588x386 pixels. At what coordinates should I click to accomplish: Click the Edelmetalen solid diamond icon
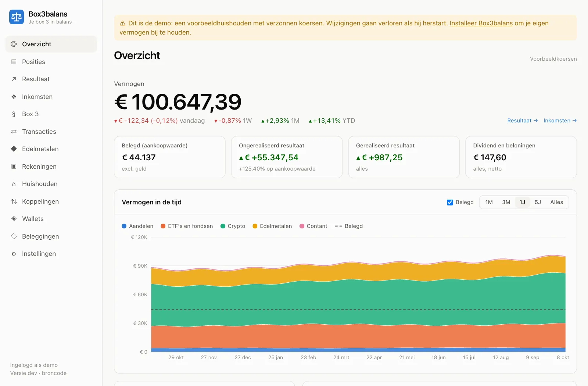[x=14, y=149]
